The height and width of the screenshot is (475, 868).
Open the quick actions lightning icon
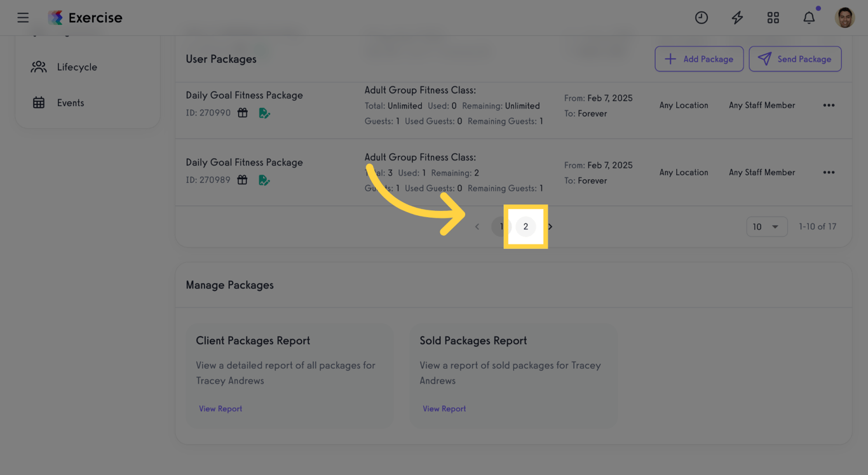[737, 17]
